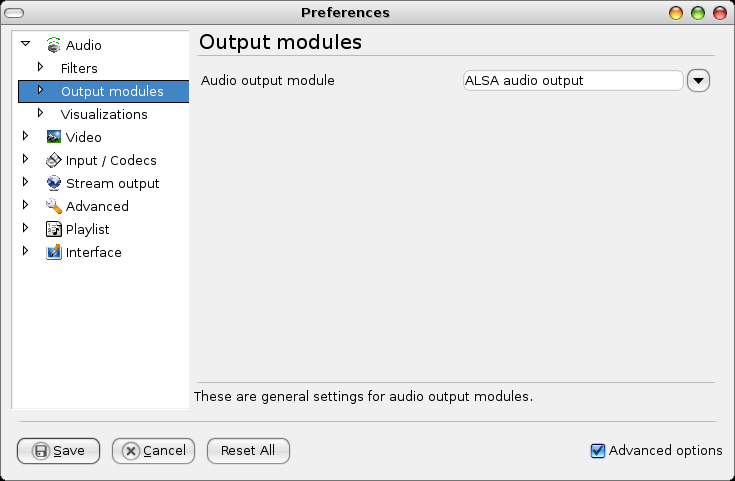
Task: Click the Video category icon
Action: [53, 137]
